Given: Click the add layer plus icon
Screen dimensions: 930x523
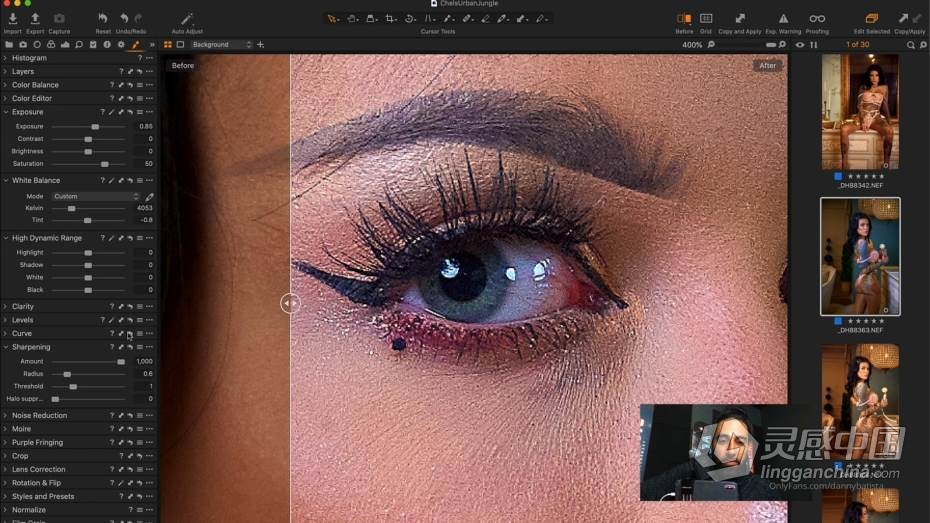Looking at the screenshot, I should point(260,44).
